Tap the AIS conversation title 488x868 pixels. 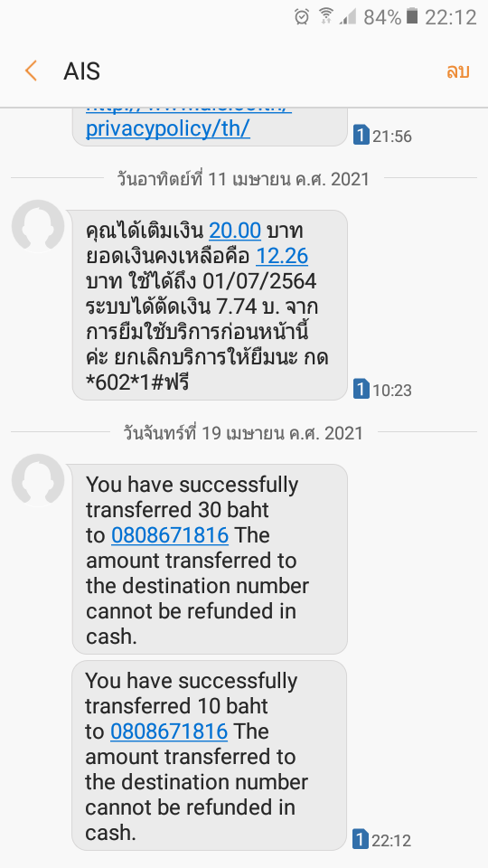point(81,71)
